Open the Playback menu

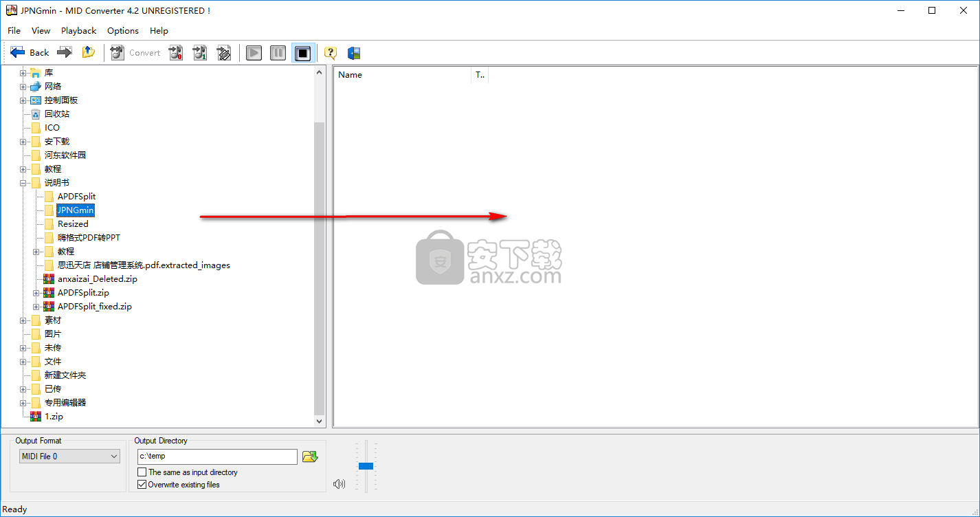[x=79, y=30]
